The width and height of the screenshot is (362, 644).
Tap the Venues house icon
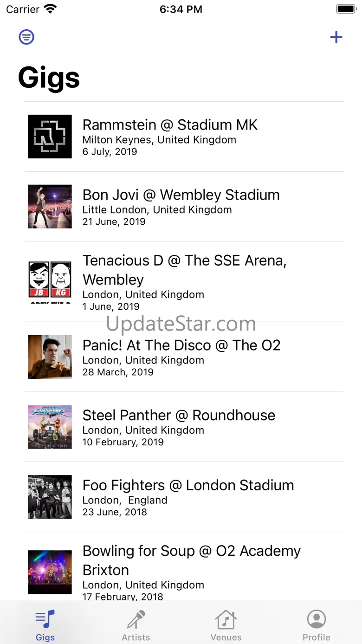coord(226,619)
